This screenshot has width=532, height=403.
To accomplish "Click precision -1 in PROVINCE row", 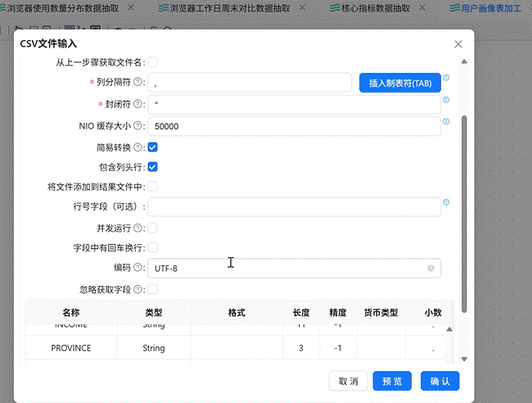I will (337, 348).
